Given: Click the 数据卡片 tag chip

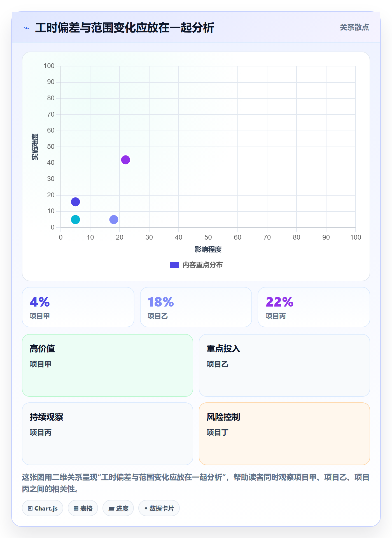Looking at the screenshot, I should 159,508.
